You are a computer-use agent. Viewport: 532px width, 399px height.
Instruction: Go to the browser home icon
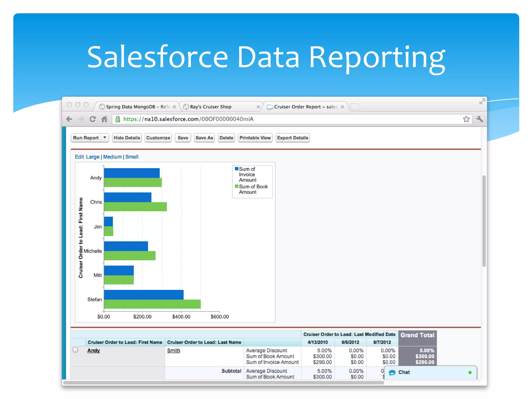click(x=104, y=119)
